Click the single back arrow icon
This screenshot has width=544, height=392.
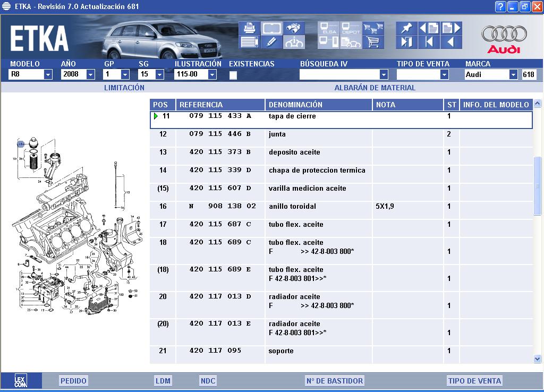452,42
